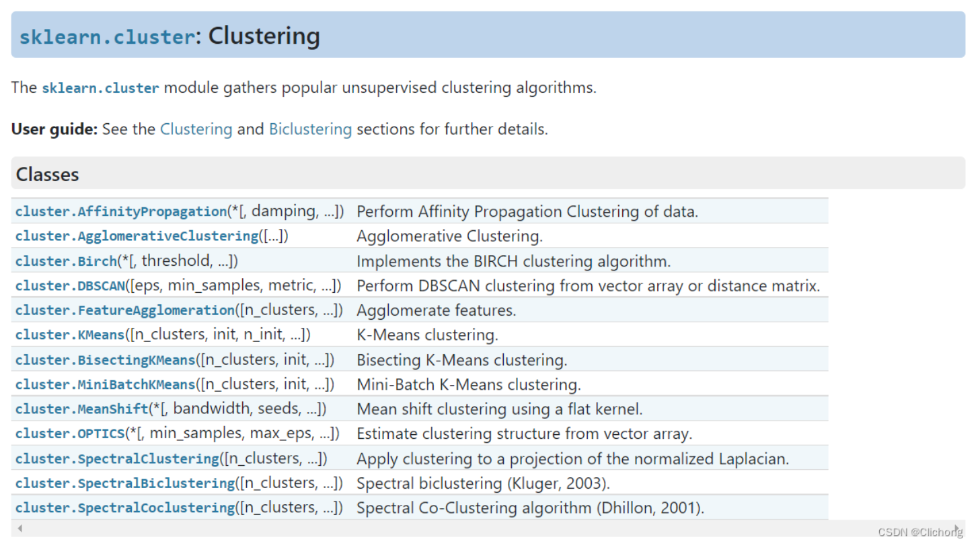The image size is (980, 556).
Task: Click the cluster.SpectralCoclustering class link
Action: [x=125, y=508]
